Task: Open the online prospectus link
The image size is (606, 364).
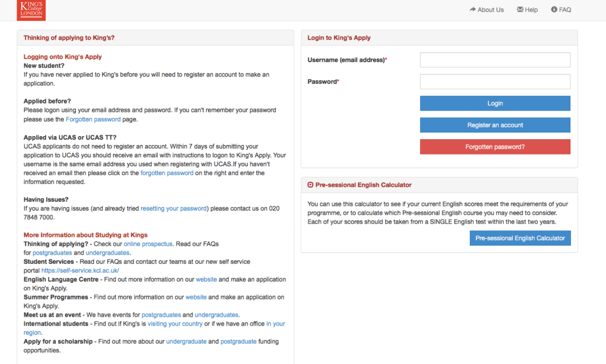Action: click(148, 244)
